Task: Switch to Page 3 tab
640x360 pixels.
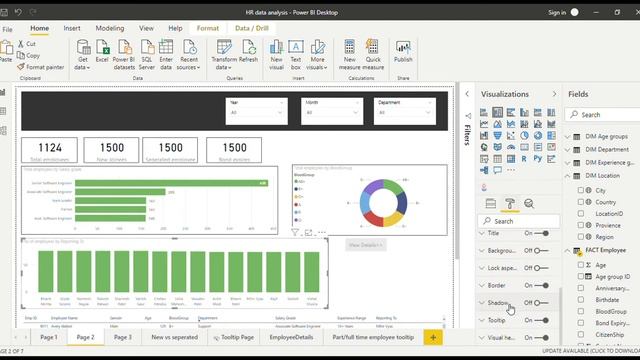Action: (123, 337)
